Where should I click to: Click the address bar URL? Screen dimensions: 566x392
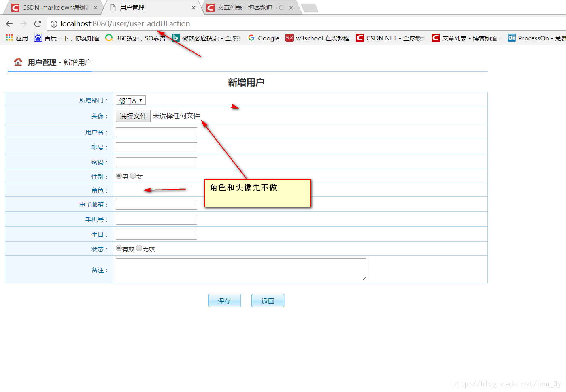pos(125,24)
